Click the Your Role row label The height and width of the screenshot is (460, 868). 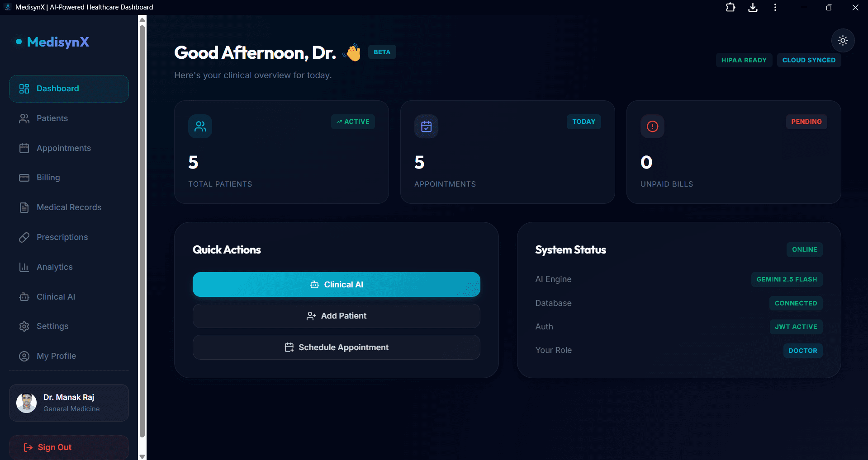tap(553, 350)
